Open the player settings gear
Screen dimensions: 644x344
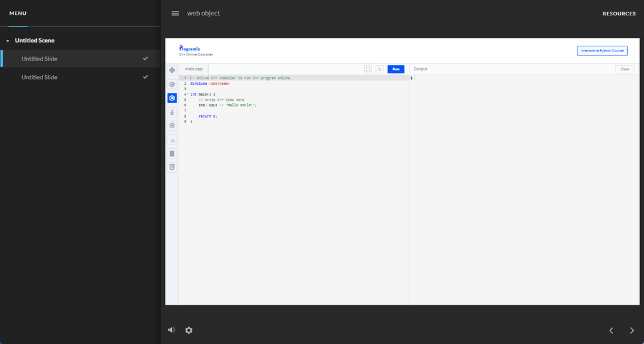click(189, 330)
